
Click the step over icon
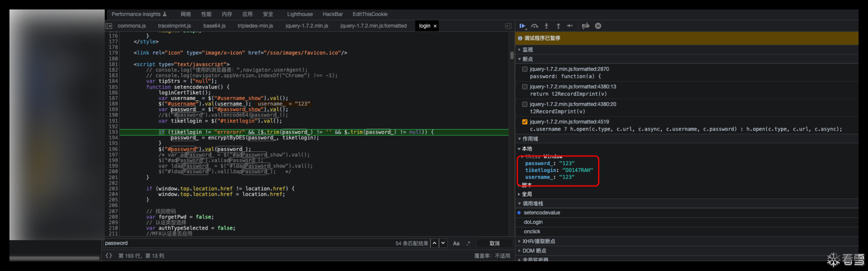click(x=534, y=26)
